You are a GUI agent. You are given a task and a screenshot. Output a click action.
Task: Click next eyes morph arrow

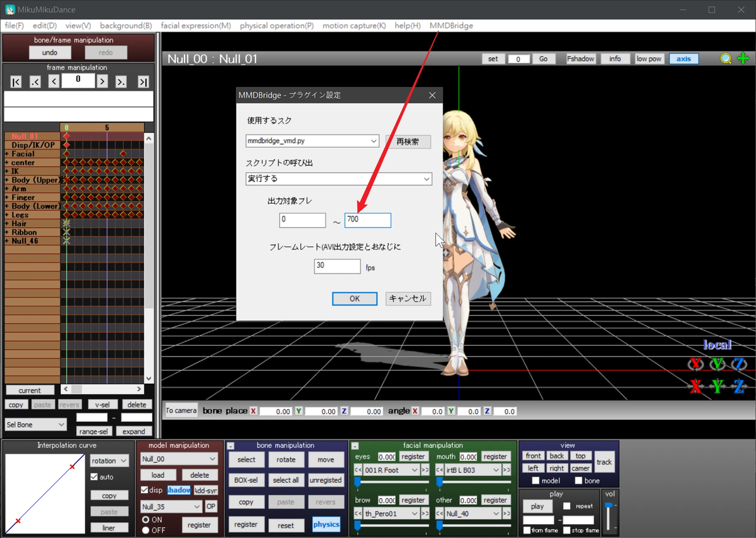coord(425,470)
